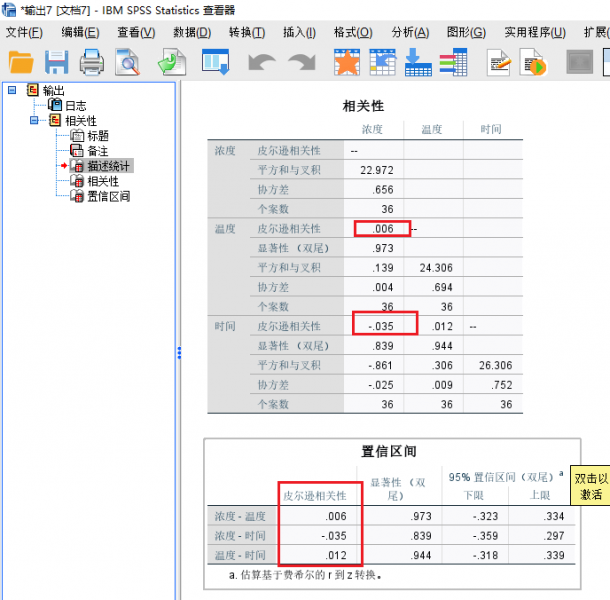Screen dimensions: 610x600
Task: Open the 转换(T) menu
Action: coord(247,32)
